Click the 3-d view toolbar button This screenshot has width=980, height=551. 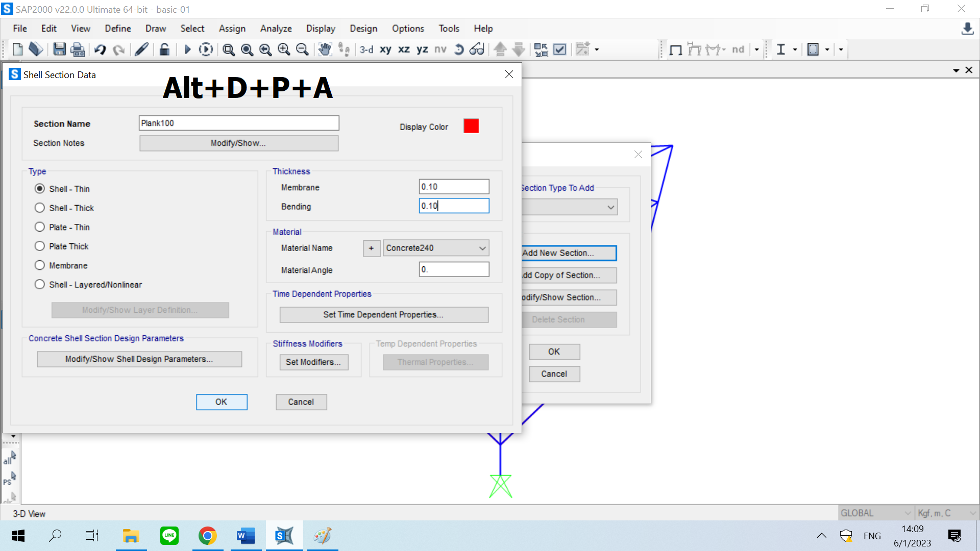point(366,49)
